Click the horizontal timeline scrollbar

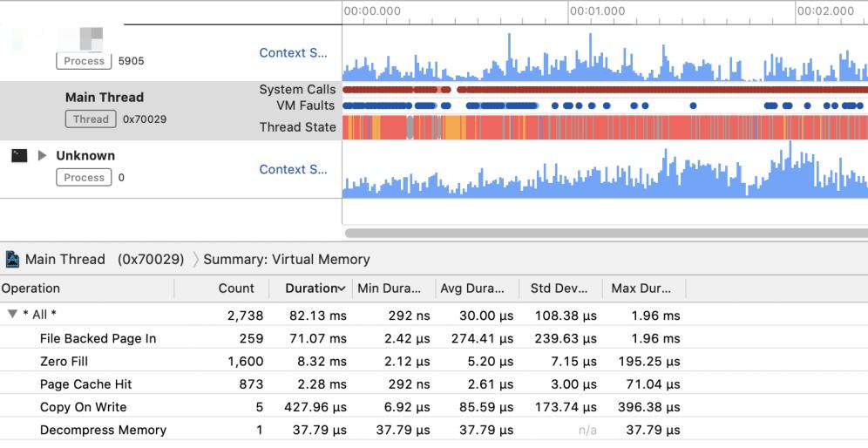[x=606, y=233]
